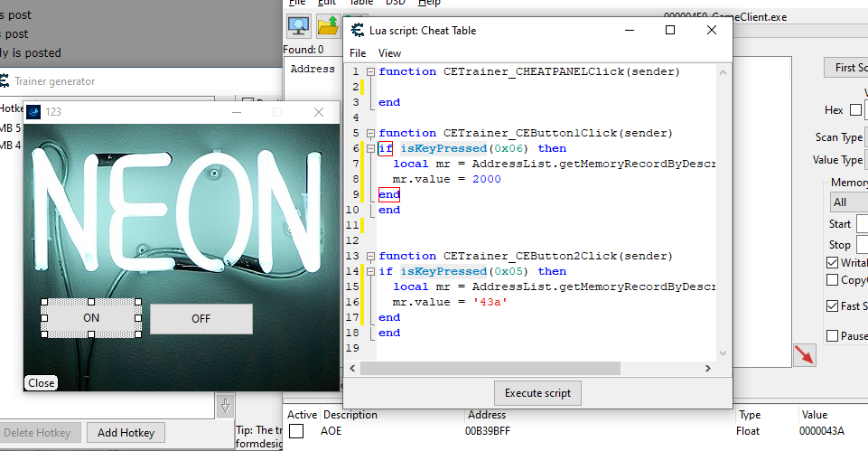The height and width of the screenshot is (451, 868).
Task: Click the Lua script window Cheat Engine logo
Action: tap(359, 31)
